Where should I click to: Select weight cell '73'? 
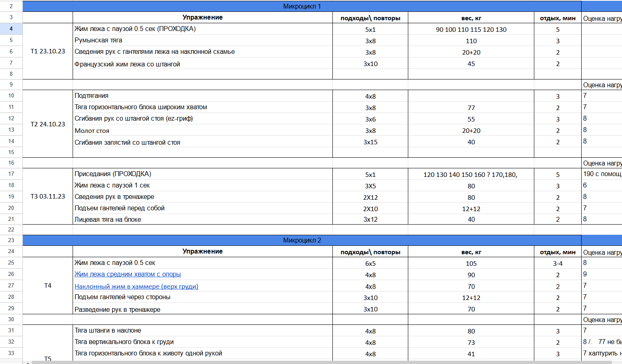tap(471, 342)
